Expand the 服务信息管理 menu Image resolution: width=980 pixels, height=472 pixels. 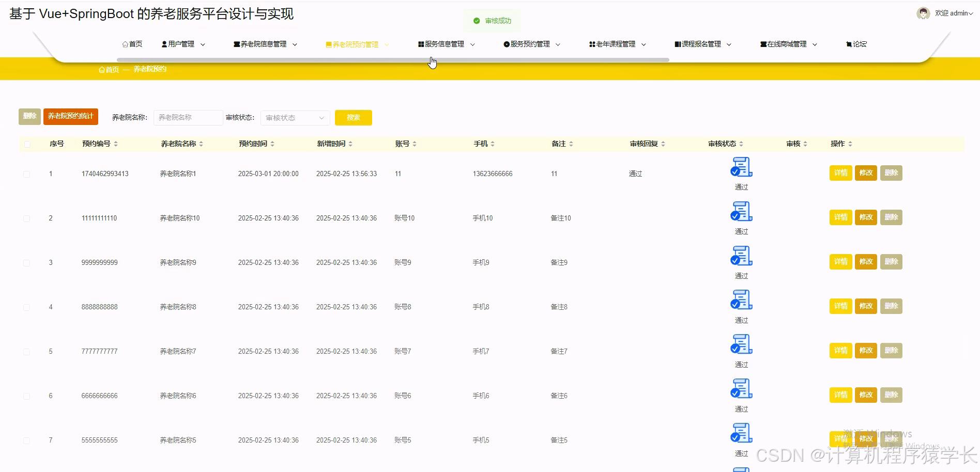(x=446, y=44)
